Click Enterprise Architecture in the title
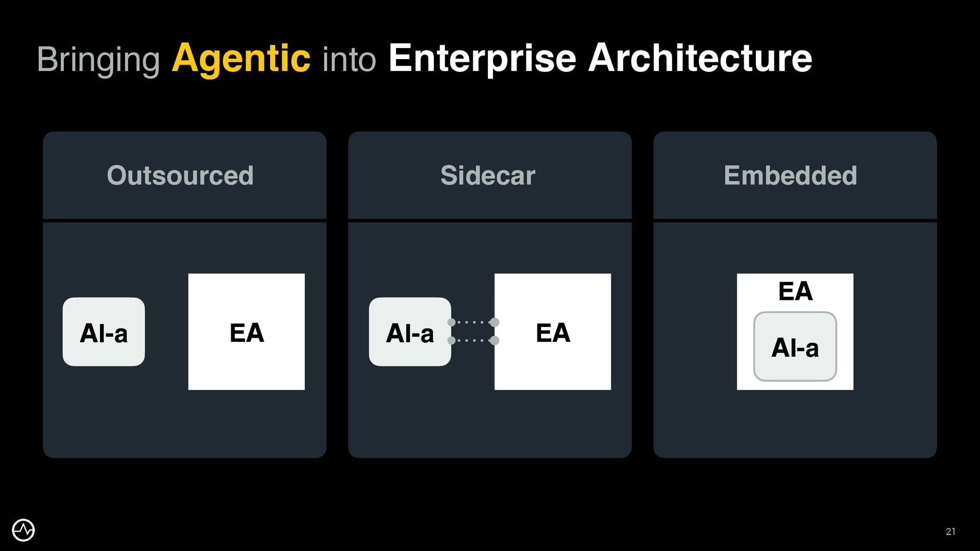Image resolution: width=980 pixels, height=551 pixels. [x=600, y=59]
